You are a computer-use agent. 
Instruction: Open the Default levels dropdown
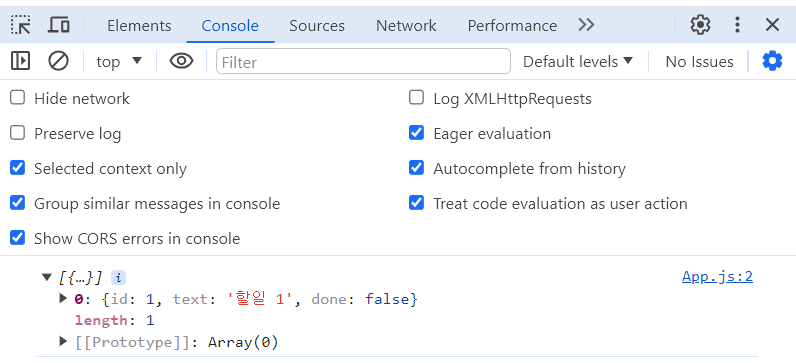point(578,61)
